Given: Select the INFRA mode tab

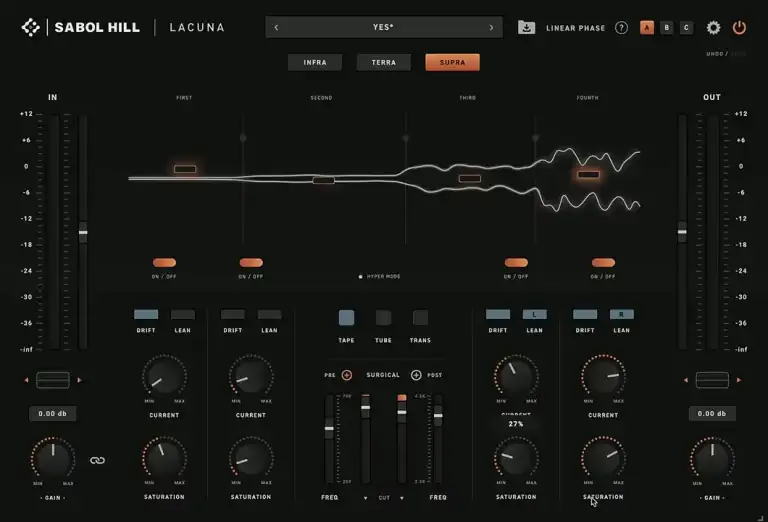Looking at the screenshot, I should [x=315, y=63].
